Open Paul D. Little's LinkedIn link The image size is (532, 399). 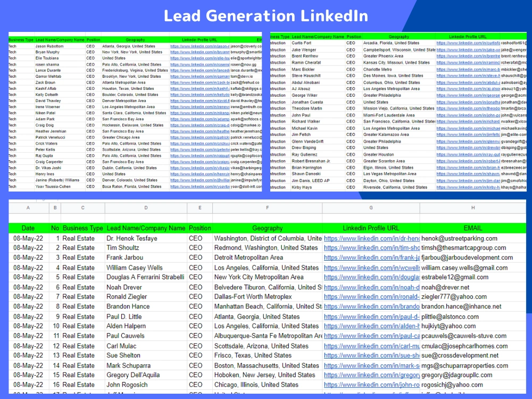click(371, 317)
